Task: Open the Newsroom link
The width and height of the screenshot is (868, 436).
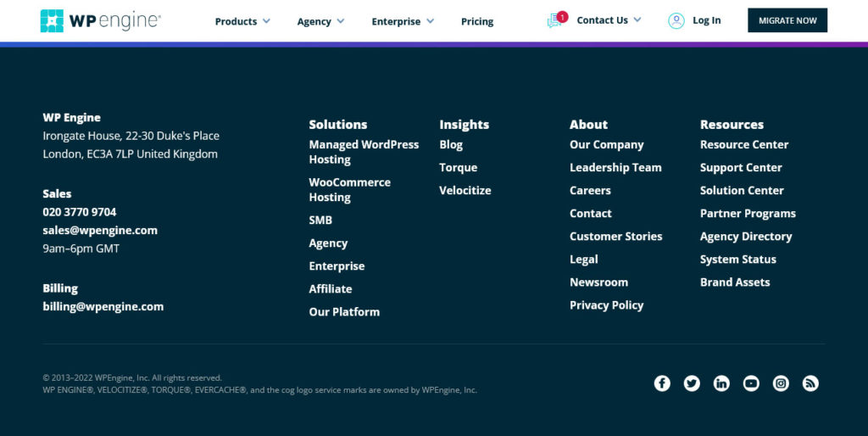Action: 599,282
